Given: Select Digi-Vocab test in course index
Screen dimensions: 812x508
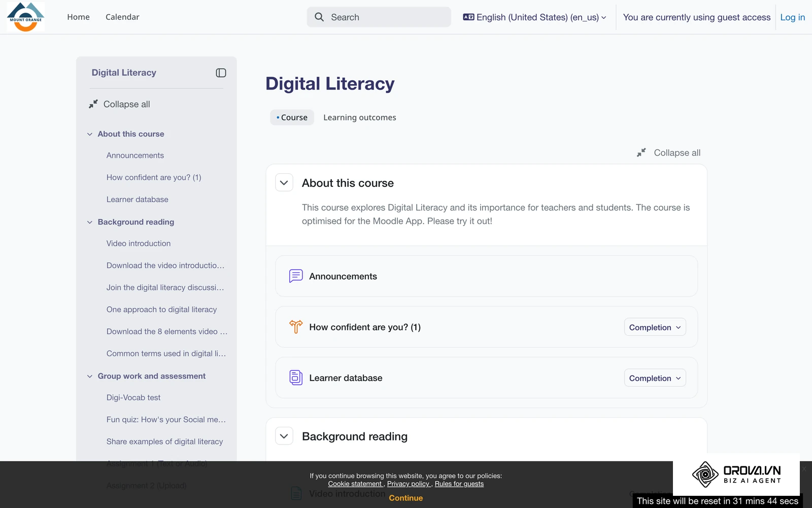Looking at the screenshot, I should pyautogui.click(x=133, y=397).
